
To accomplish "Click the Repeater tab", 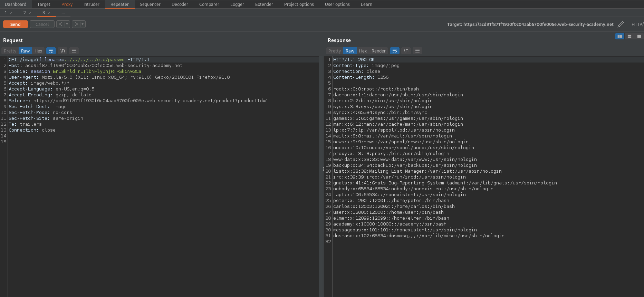I will pyautogui.click(x=119, y=4).
